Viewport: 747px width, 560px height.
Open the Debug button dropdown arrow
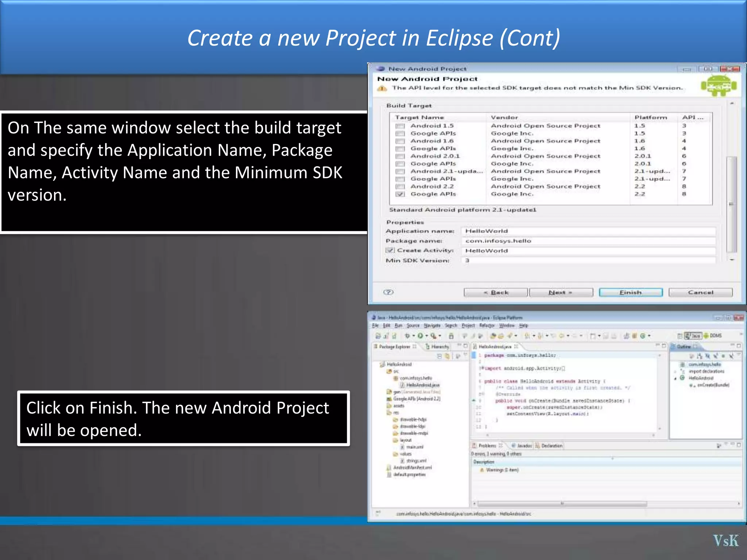[413, 336]
